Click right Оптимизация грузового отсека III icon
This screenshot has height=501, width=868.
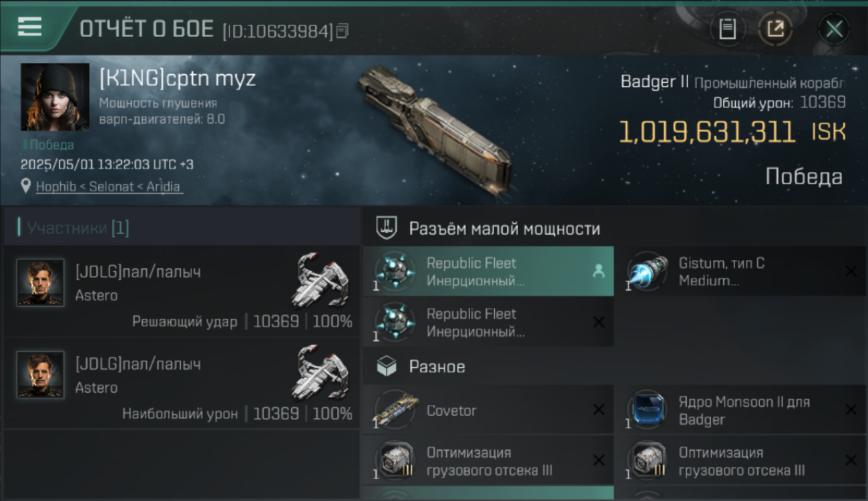point(647,461)
